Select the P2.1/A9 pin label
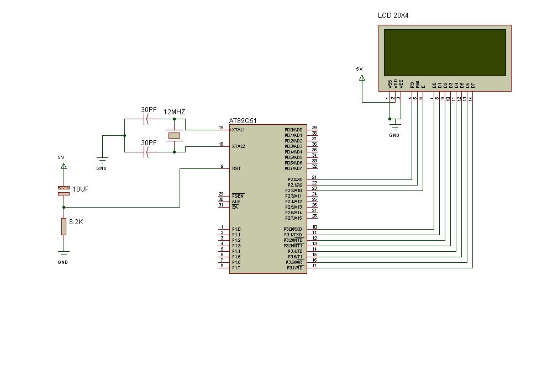Viewport: 558px width, 392px height. click(x=296, y=185)
